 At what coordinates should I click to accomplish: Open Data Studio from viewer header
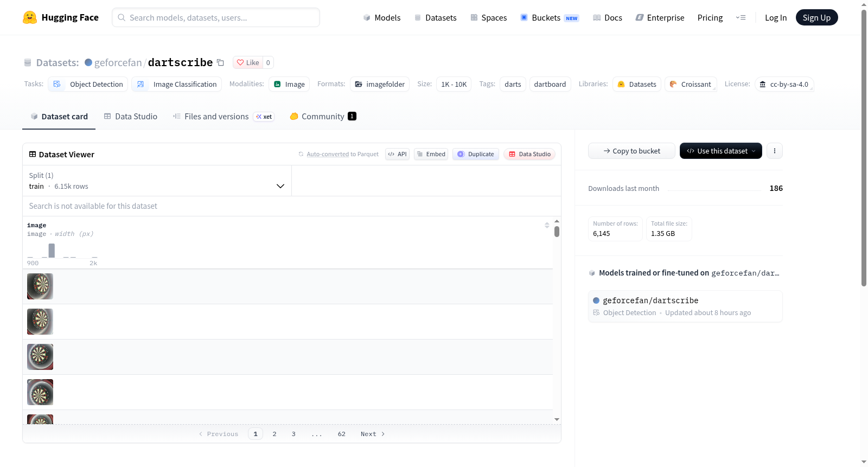tap(529, 154)
